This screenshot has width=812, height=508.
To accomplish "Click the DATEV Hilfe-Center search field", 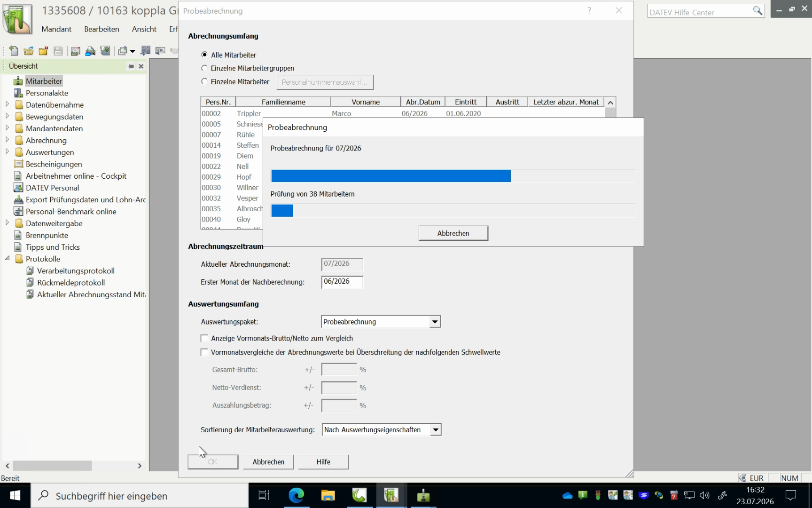I will pyautogui.click(x=700, y=11).
